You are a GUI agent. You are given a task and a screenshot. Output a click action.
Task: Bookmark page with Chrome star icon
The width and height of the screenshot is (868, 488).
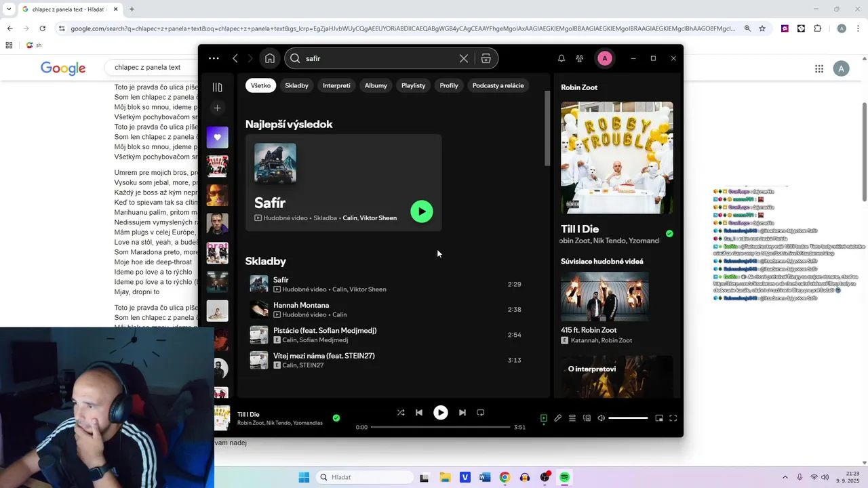coord(762,28)
